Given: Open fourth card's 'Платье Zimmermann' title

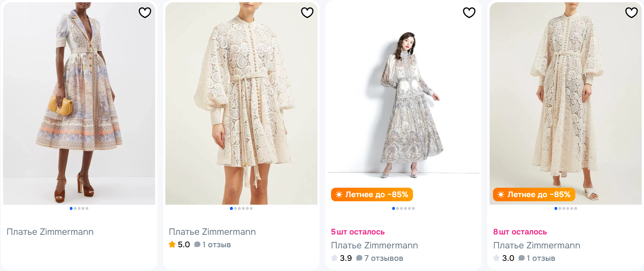Looking at the screenshot, I should [536, 245].
